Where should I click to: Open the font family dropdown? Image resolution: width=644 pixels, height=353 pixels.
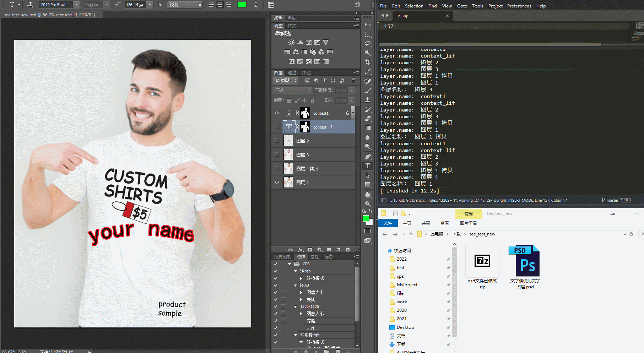tap(76, 5)
